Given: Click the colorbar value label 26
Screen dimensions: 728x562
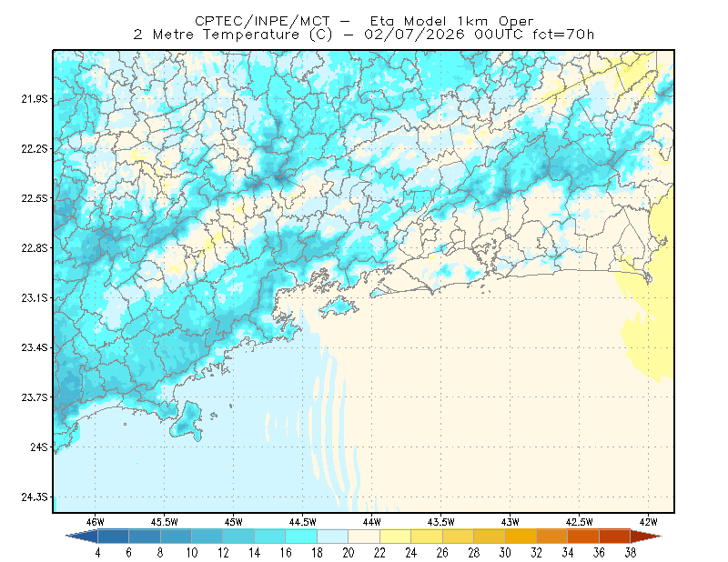Looking at the screenshot, I should point(442,553).
